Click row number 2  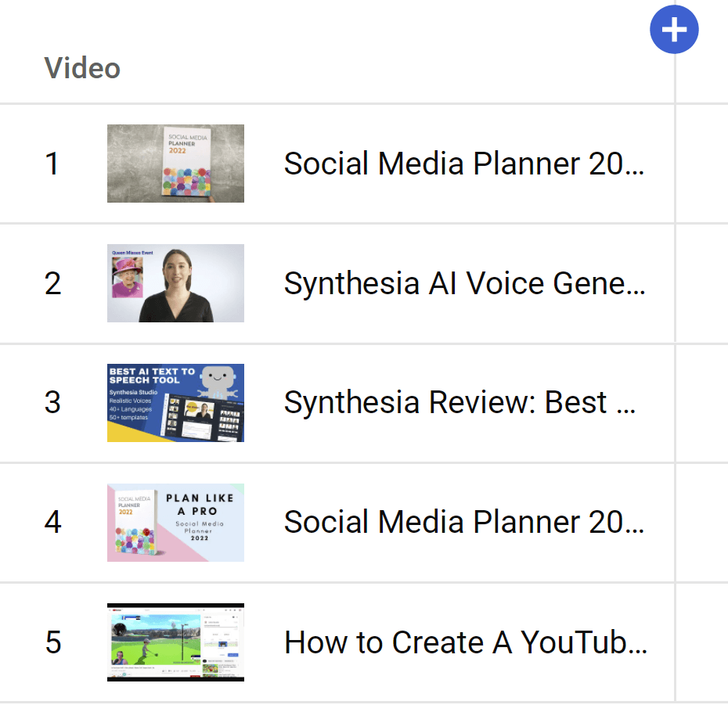pyautogui.click(x=52, y=283)
